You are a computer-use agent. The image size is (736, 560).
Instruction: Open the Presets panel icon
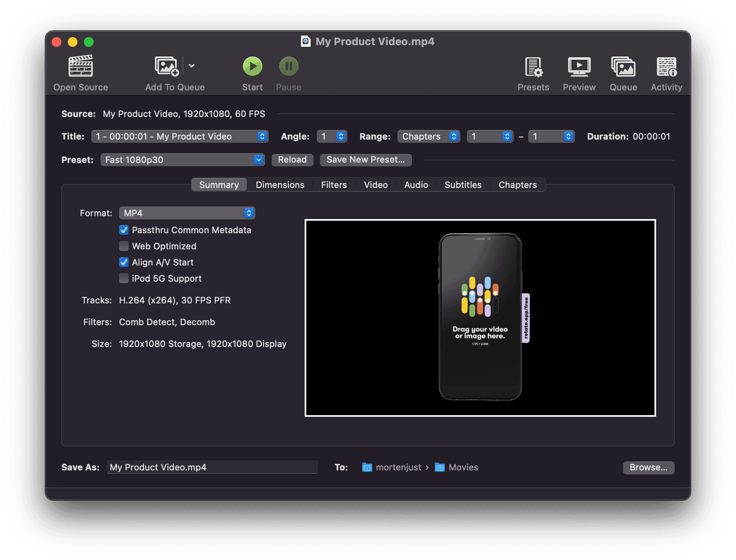coord(533,68)
